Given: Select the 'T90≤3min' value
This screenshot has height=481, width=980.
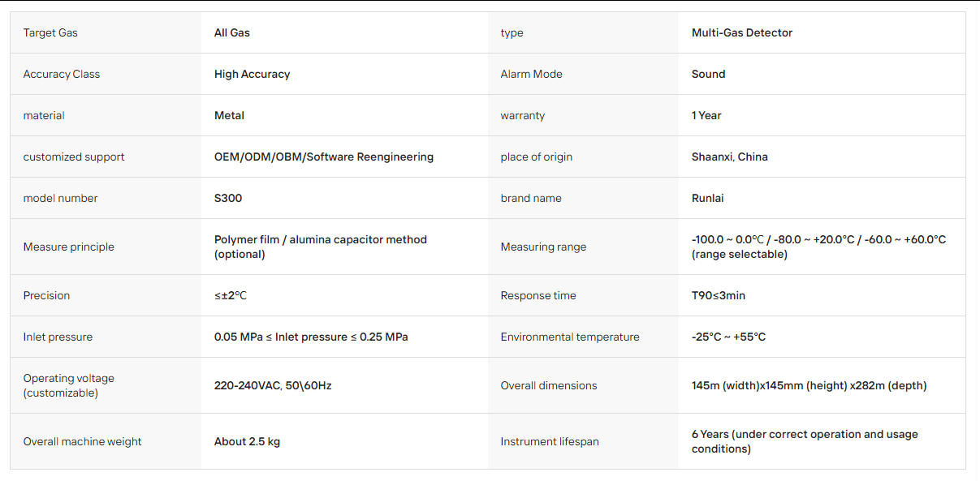Looking at the screenshot, I should pos(719,296).
